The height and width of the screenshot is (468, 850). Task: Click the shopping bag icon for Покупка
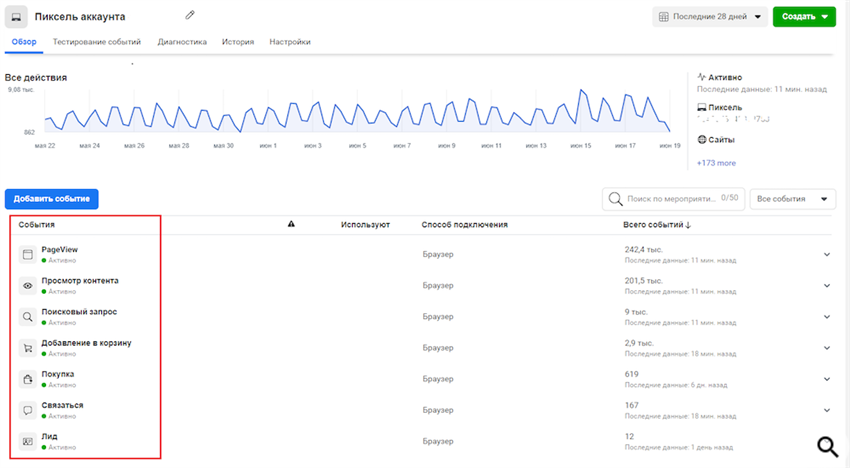pos(27,379)
